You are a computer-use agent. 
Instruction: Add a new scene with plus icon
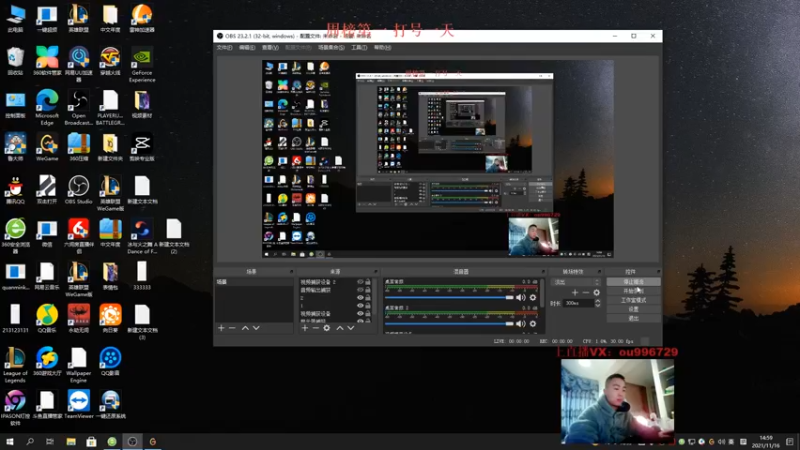tap(221, 328)
